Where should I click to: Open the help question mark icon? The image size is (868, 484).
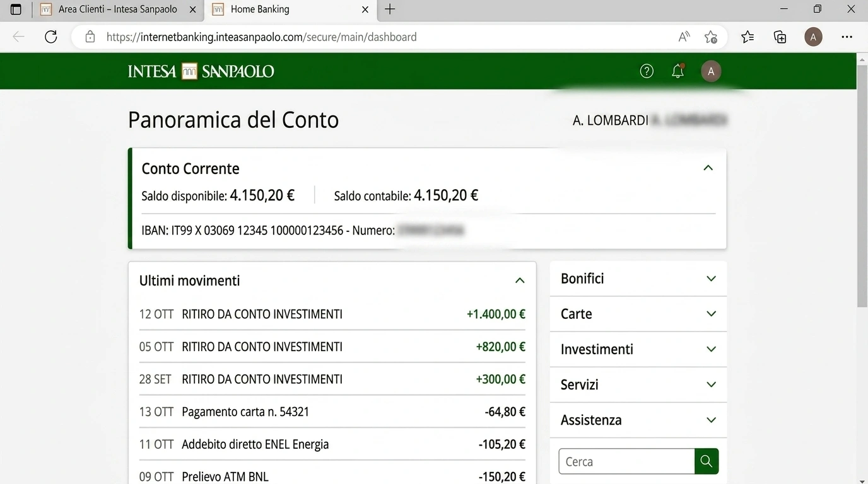point(647,71)
